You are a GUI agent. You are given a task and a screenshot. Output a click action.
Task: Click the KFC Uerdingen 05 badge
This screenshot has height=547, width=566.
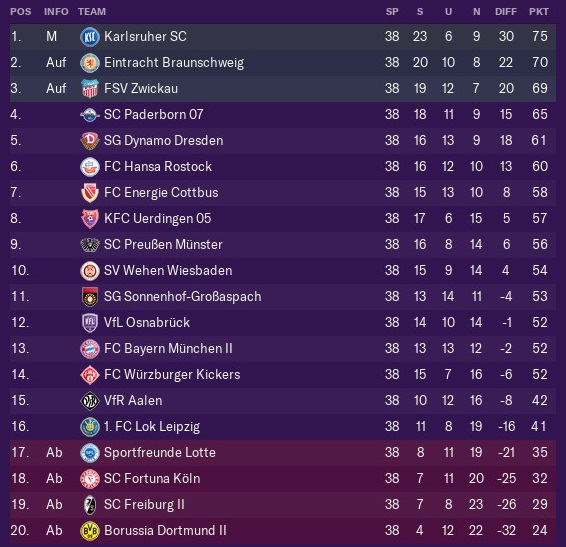click(x=90, y=219)
